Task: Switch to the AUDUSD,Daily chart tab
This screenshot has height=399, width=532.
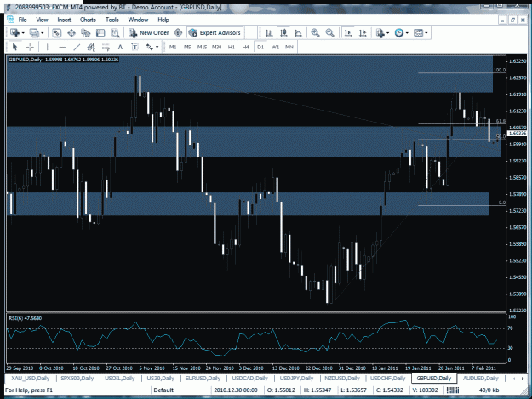Action: (x=480, y=379)
